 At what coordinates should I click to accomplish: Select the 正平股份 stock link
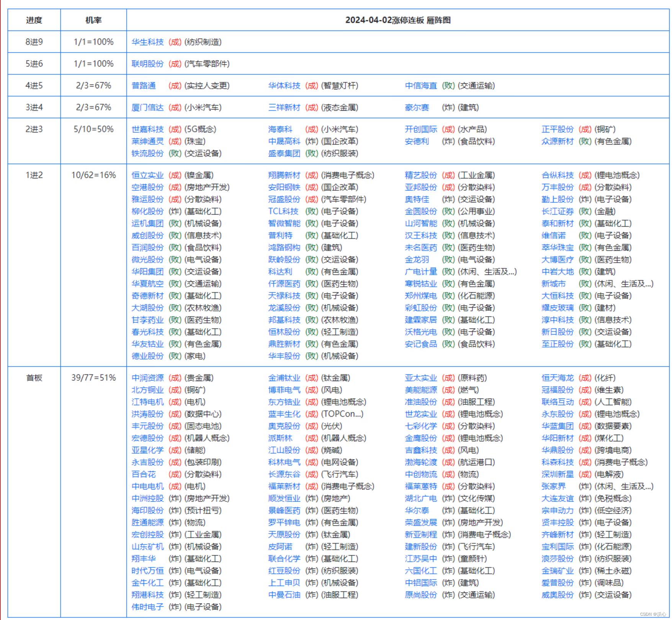point(558,129)
